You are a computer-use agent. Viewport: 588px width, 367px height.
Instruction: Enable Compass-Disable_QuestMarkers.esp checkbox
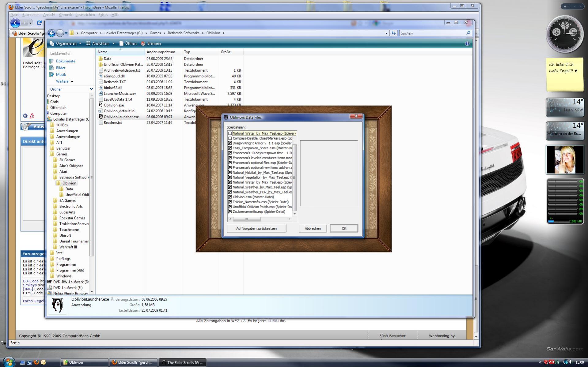[230, 138]
